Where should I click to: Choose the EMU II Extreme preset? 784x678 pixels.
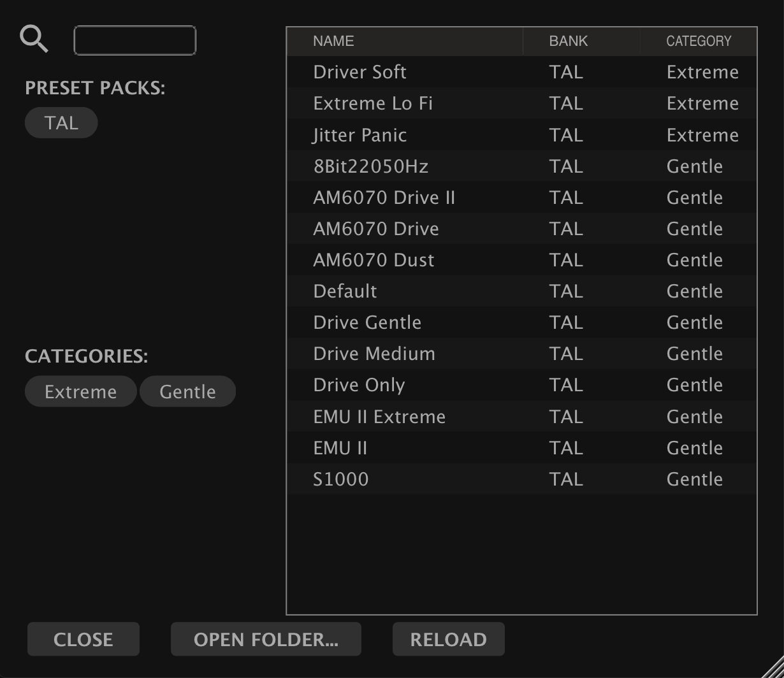click(379, 417)
